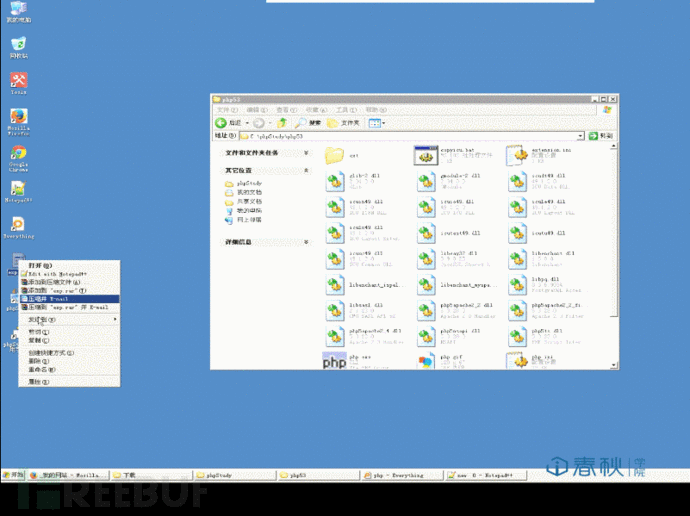The height and width of the screenshot is (516, 690).
Task: Go up one folder level
Action: 282,123
